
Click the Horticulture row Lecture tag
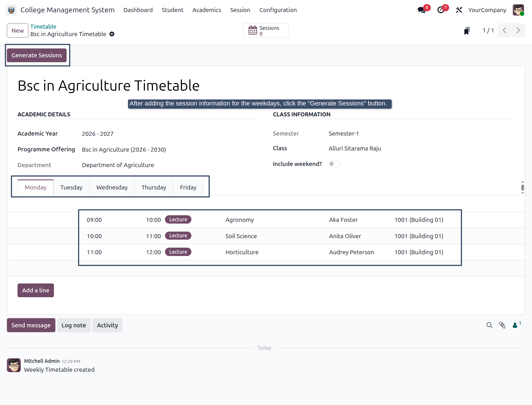178,252
